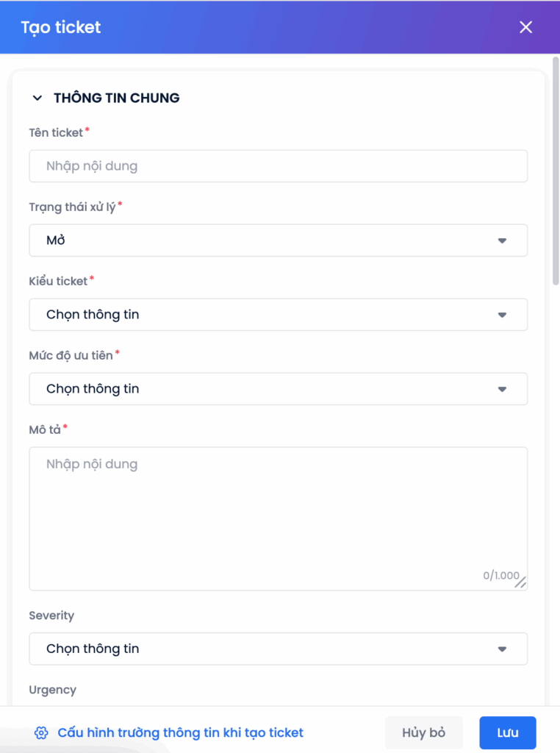Open the Severity dropdown

pos(265,649)
